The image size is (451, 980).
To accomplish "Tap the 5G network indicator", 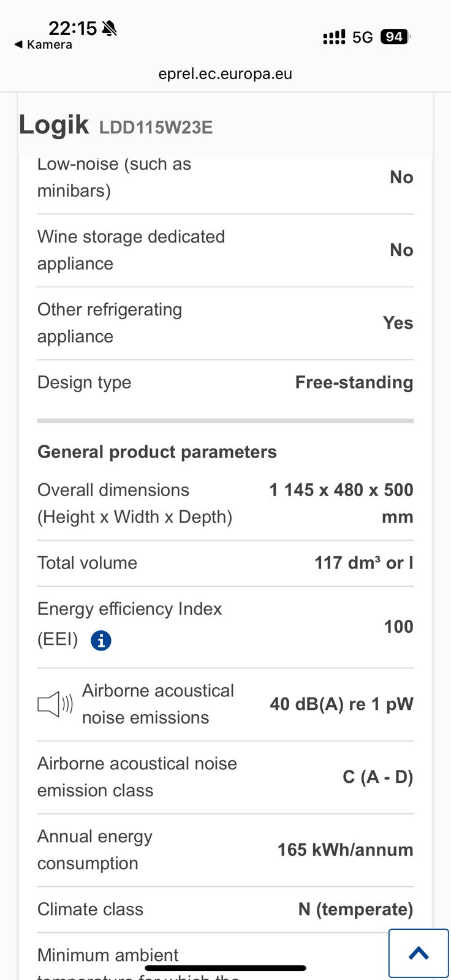I will [x=362, y=37].
